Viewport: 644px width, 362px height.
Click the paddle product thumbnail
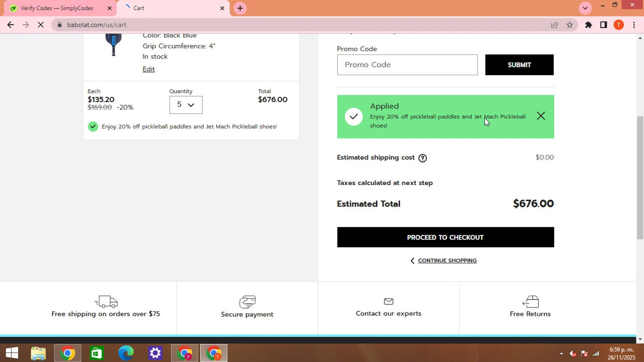coord(113,45)
